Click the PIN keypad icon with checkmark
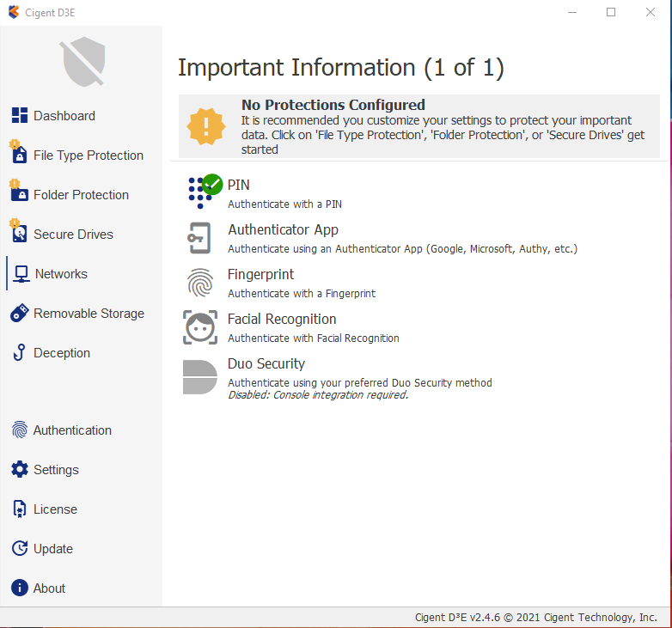Screen dimensions: 672x628 pyautogui.click(x=205, y=192)
